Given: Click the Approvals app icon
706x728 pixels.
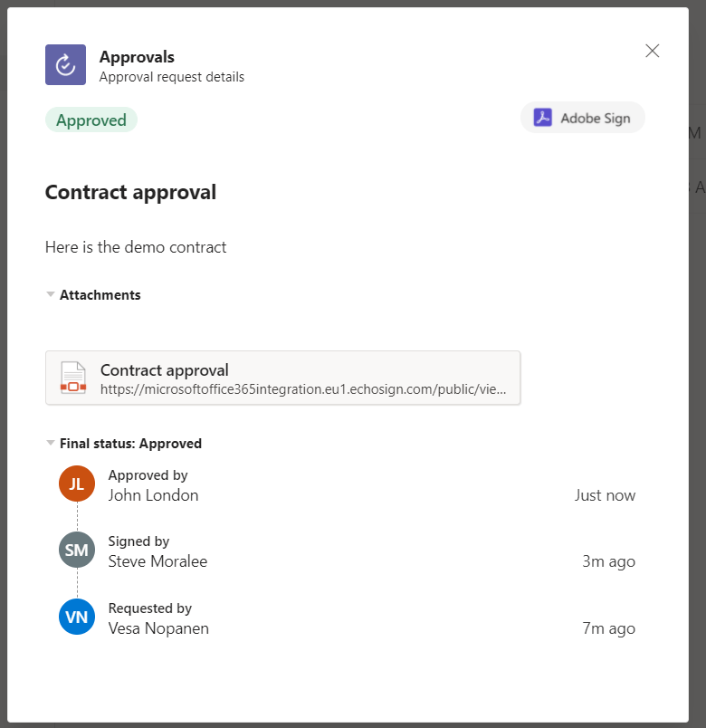Looking at the screenshot, I should click(x=65, y=64).
